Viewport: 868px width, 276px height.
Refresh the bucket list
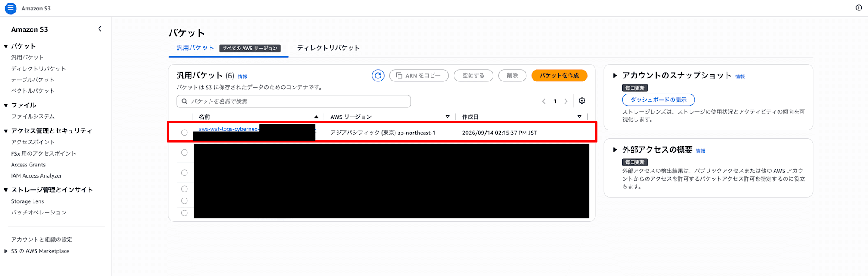(x=378, y=75)
